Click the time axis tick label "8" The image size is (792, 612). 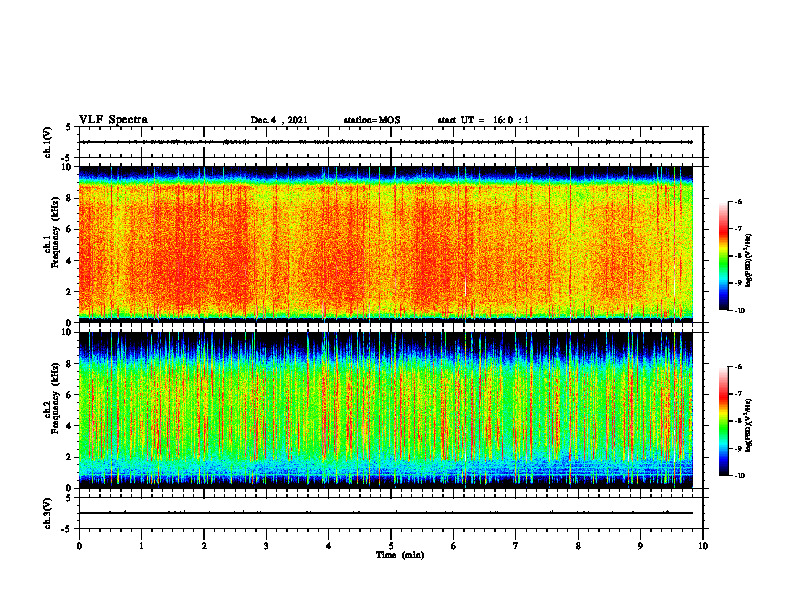coord(578,546)
